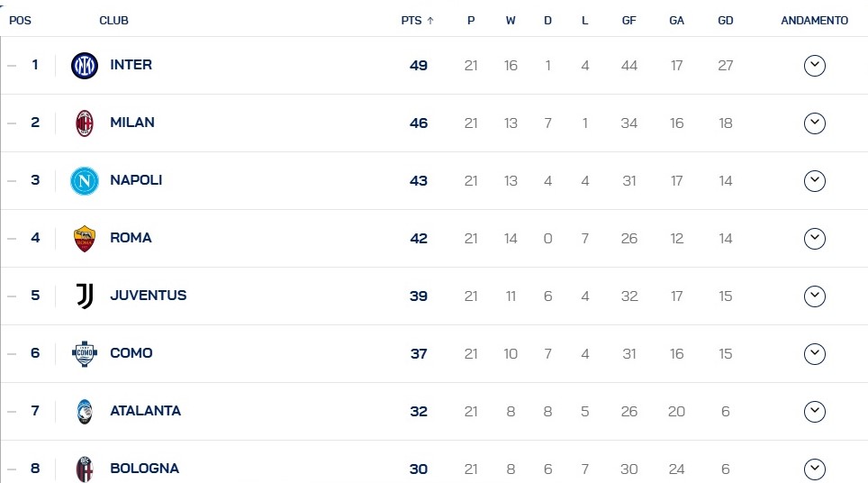Viewport: 868px width, 483px height.
Task: Open Como's andamento chevron
Action: click(x=814, y=353)
